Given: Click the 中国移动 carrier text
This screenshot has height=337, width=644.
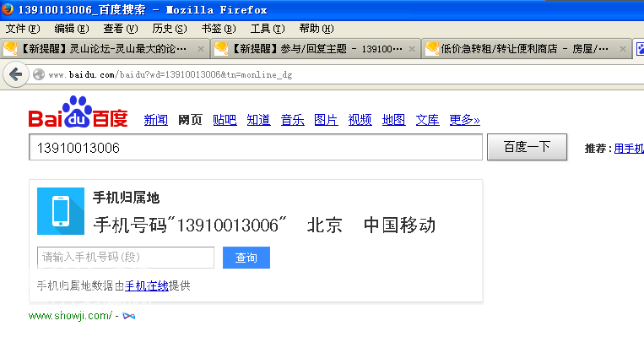Looking at the screenshot, I should point(399,226).
